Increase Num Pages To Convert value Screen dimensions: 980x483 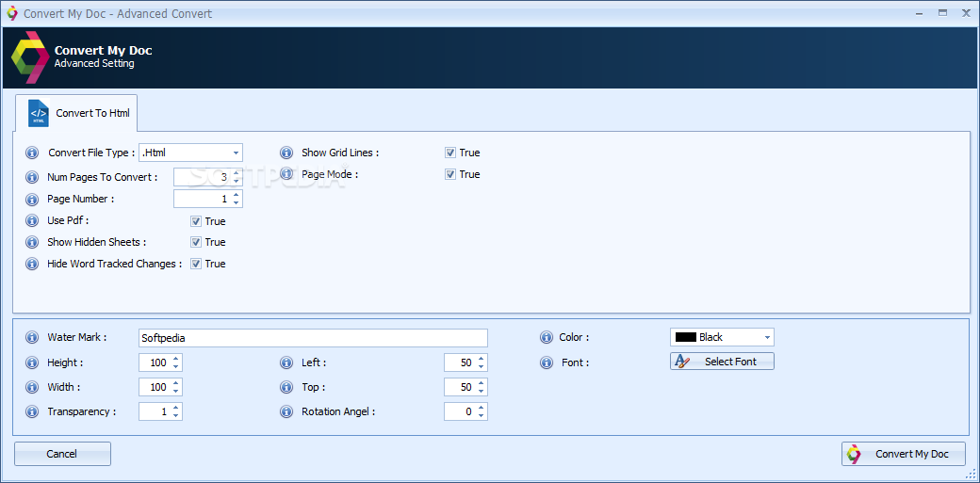[236, 173]
